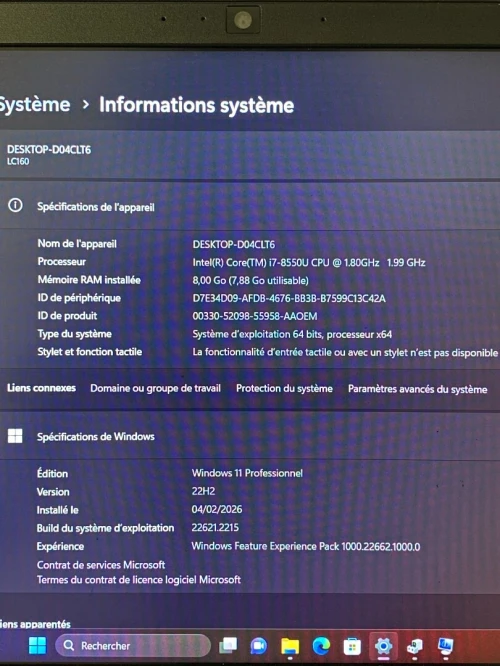The height and width of the screenshot is (666, 500).
Task: Click the Édition label
Action: (x=52, y=473)
